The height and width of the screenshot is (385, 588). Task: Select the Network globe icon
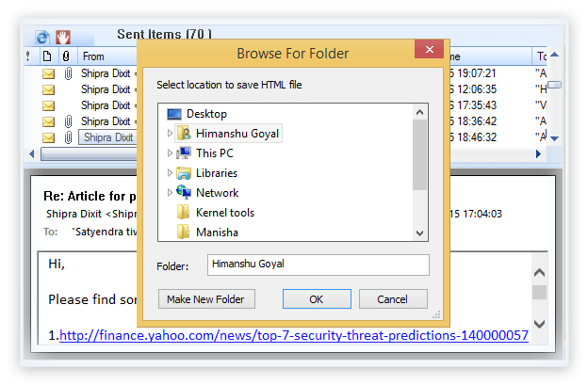point(184,192)
